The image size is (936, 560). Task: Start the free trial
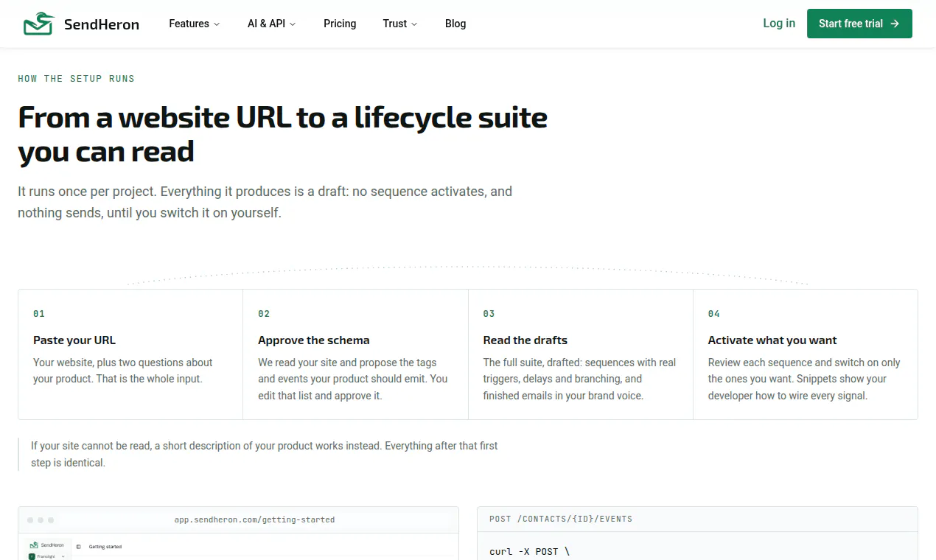point(859,24)
